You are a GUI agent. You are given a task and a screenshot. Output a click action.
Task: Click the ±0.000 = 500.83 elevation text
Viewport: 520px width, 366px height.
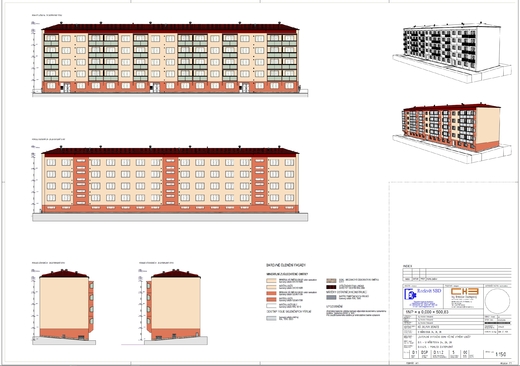pos(427,312)
